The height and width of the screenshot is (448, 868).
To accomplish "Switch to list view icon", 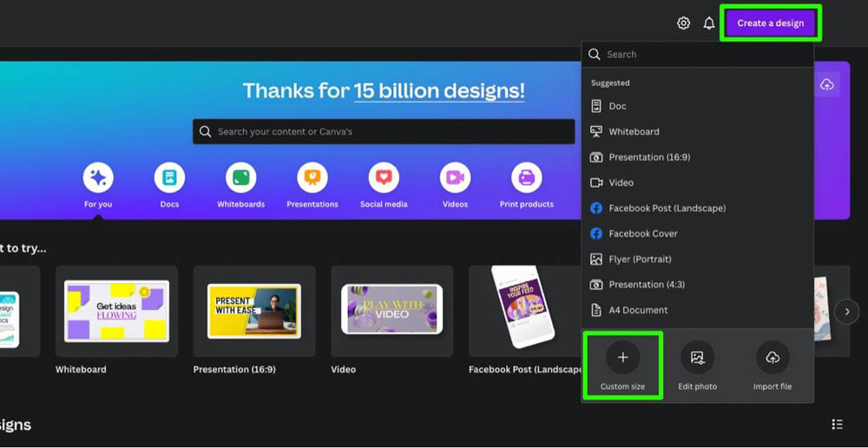I will pos(837,425).
